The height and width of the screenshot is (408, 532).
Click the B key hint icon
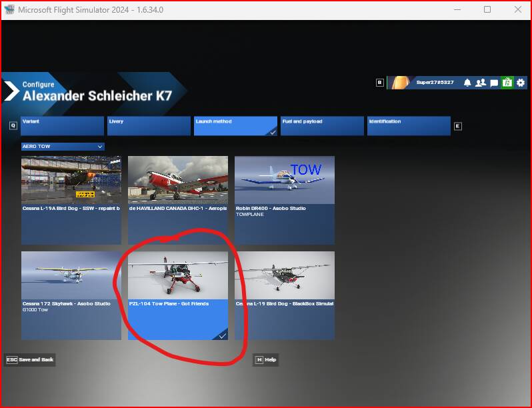pos(379,83)
